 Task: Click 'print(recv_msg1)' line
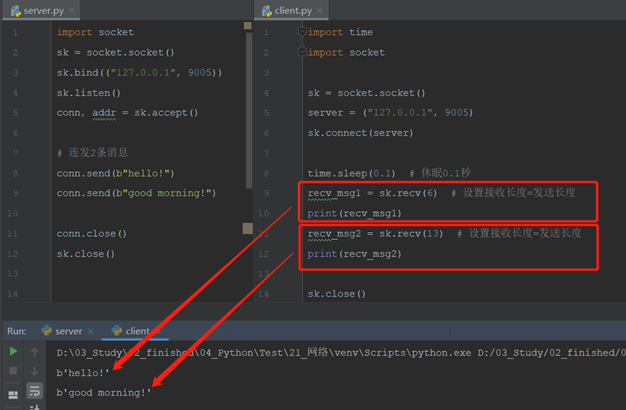pyautogui.click(x=354, y=214)
